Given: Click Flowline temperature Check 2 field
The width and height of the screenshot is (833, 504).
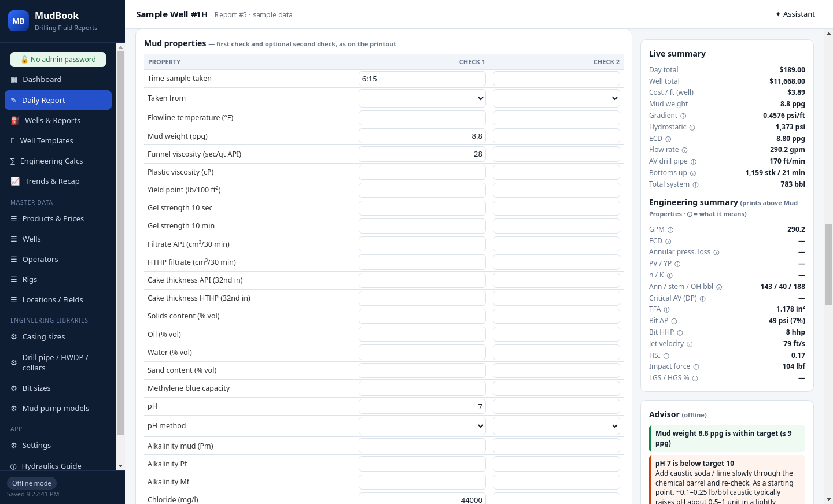Looking at the screenshot, I should [556, 118].
